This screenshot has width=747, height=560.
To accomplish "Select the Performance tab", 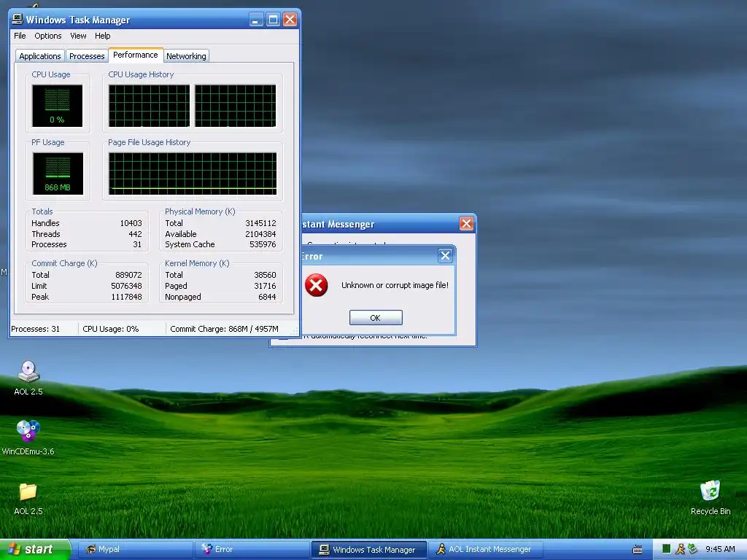I will click(136, 55).
